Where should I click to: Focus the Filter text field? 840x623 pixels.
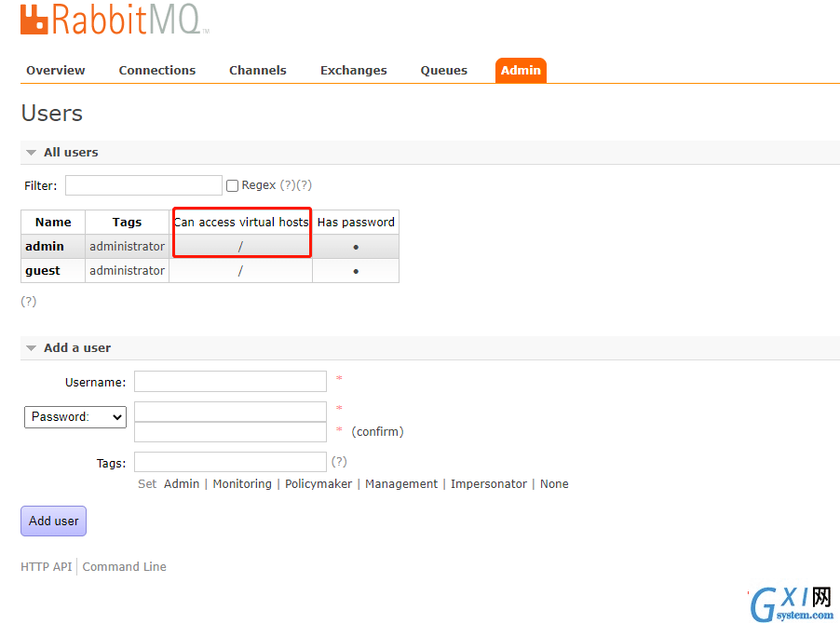(143, 185)
